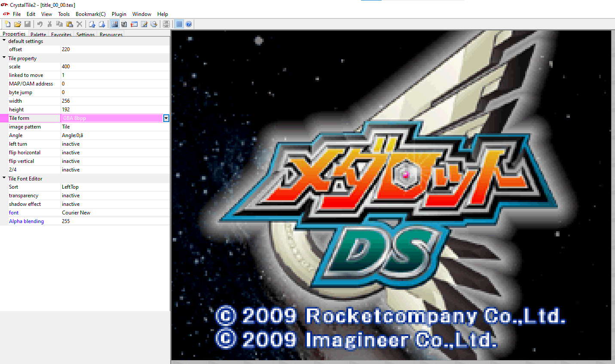Click the blue font property label
615x364 pixels.
coord(14,213)
